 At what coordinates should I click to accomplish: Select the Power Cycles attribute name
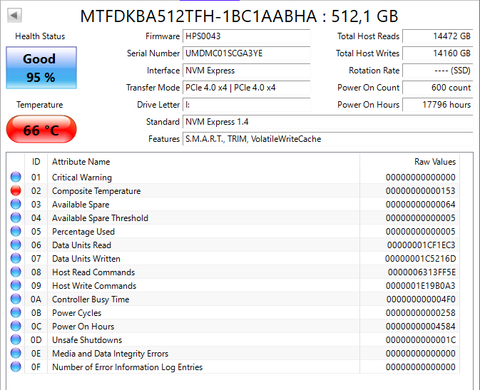77,313
